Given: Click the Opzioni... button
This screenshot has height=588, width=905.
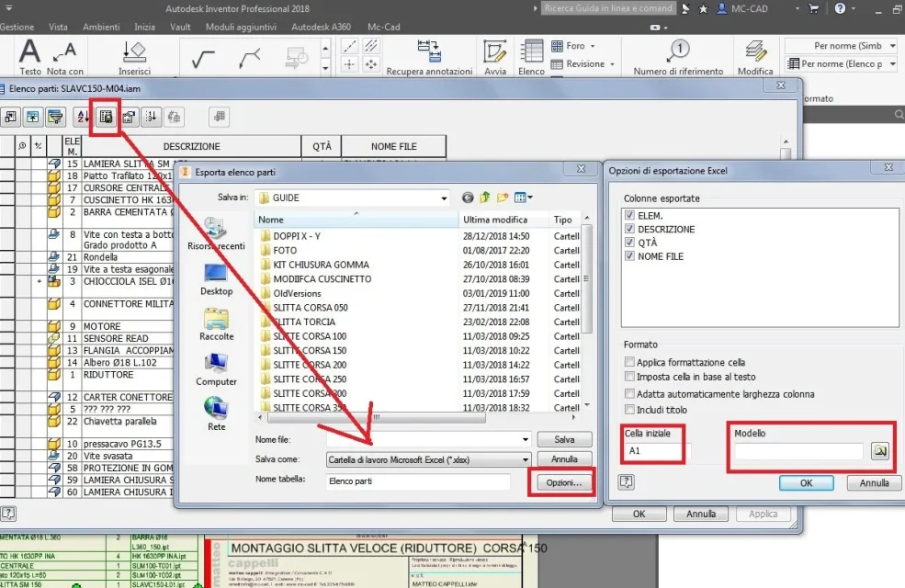Looking at the screenshot, I should click(x=564, y=482).
